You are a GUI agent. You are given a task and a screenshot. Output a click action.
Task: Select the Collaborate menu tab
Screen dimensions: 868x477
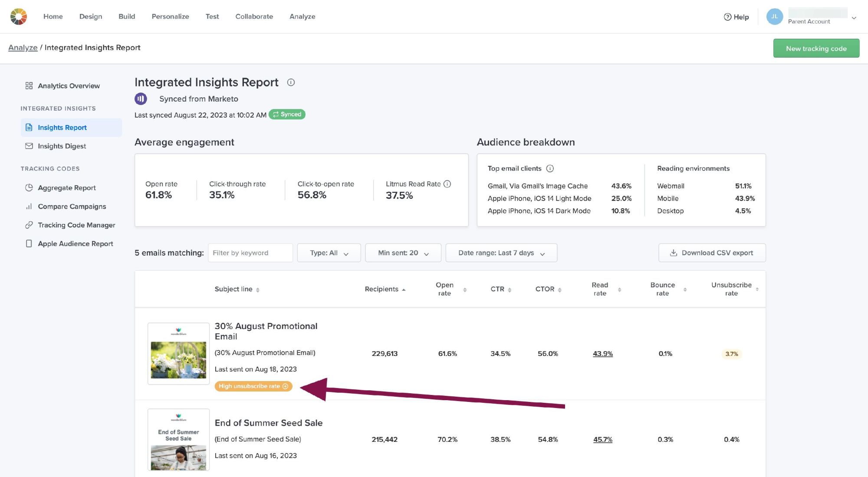[x=254, y=16]
